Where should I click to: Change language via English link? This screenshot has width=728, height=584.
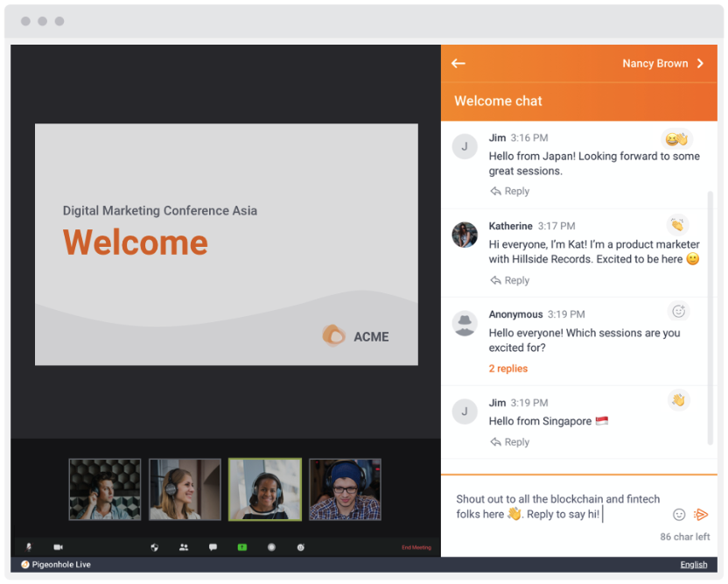point(694,565)
